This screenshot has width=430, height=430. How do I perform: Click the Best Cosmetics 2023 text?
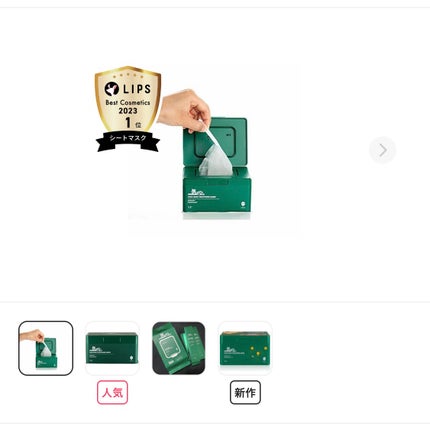[x=128, y=106]
